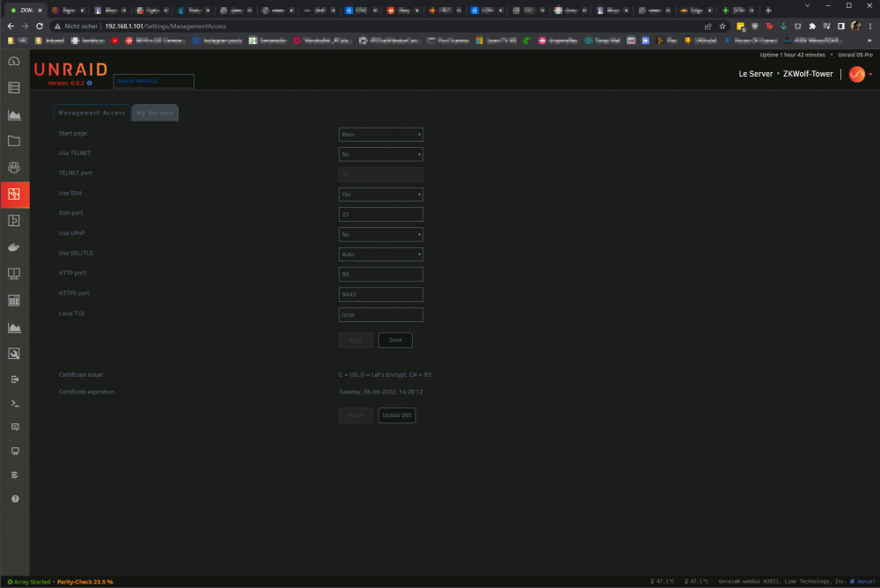The image size is (880, 588).
Task: Open the Dashboard gauge icon in sidebar
Action: (x=14, y=62)
